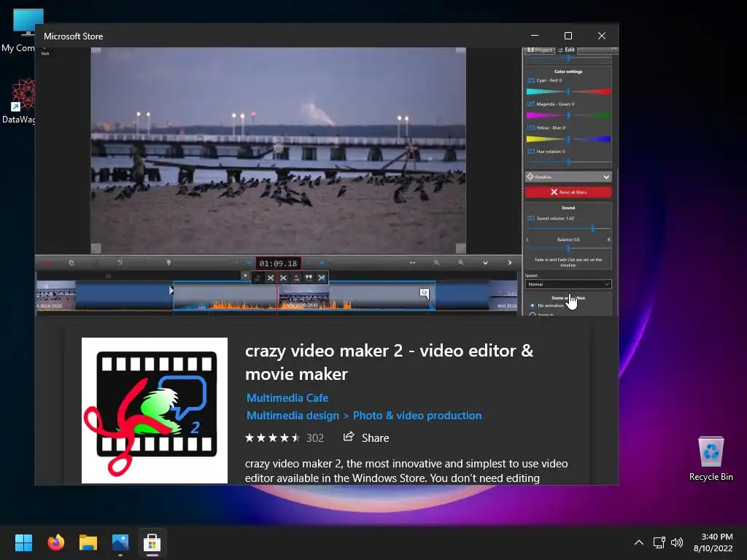The image size is (747, 560).
Task: Open the 302 ratings count
Action: coord(315,438)
